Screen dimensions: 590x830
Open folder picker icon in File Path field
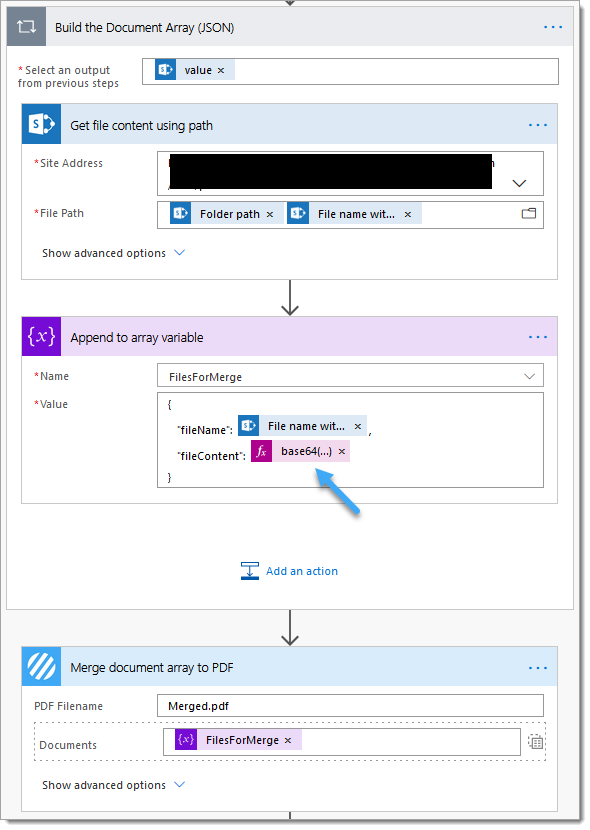pyautogui.click(x=529, y=213)
